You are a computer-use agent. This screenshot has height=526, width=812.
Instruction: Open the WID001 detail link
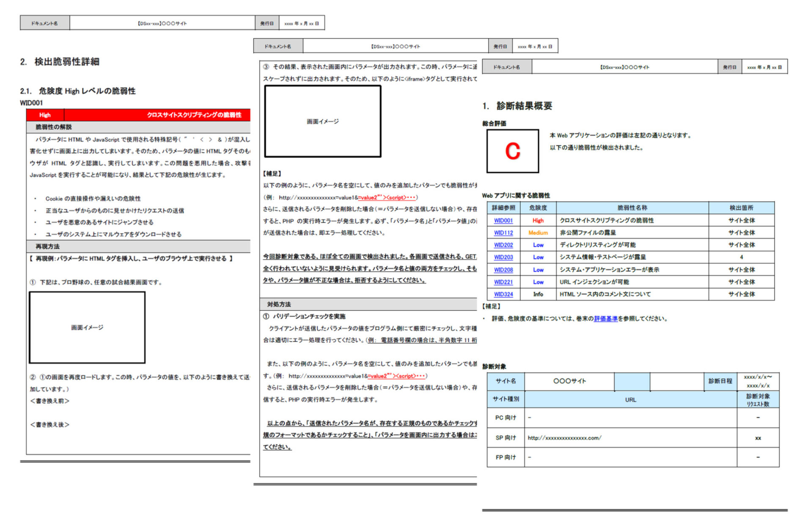click(503, 220)
